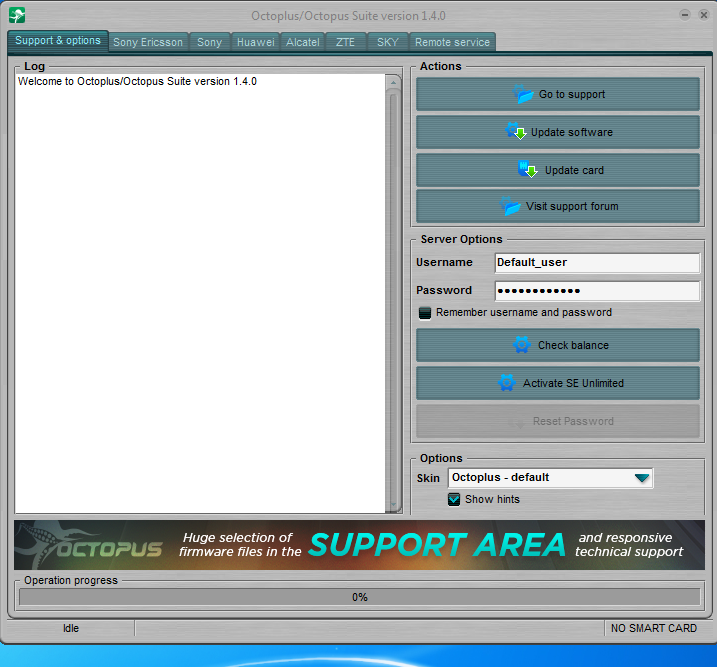Click the download icon beside Update software
Screen dimensions: 717x667
pyautogui.click(x=516, y=131)
